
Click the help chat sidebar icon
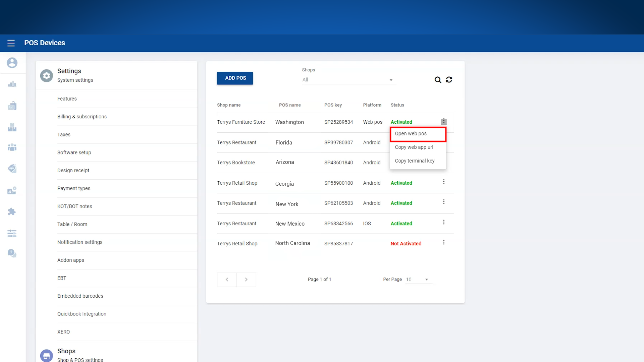coord(12,253)
